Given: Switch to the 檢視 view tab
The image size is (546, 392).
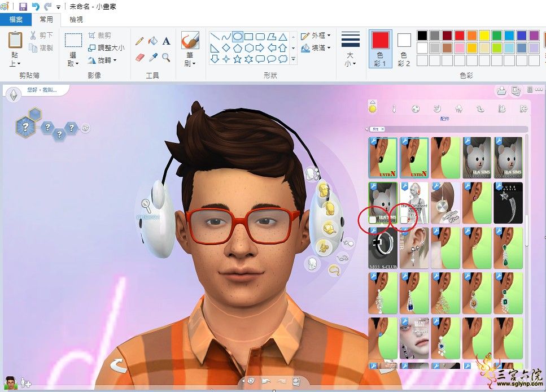Looking at the screenshot, I should [x=76, y=20].
